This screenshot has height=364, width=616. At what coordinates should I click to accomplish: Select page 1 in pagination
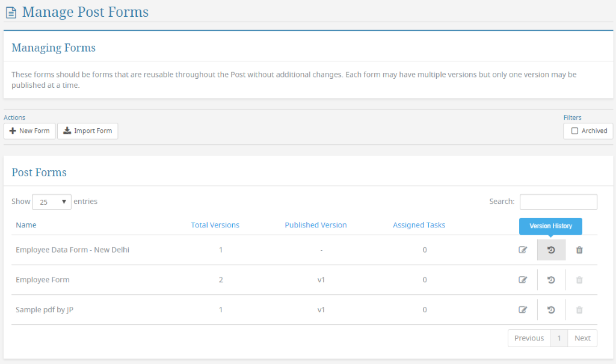[559, 338]
